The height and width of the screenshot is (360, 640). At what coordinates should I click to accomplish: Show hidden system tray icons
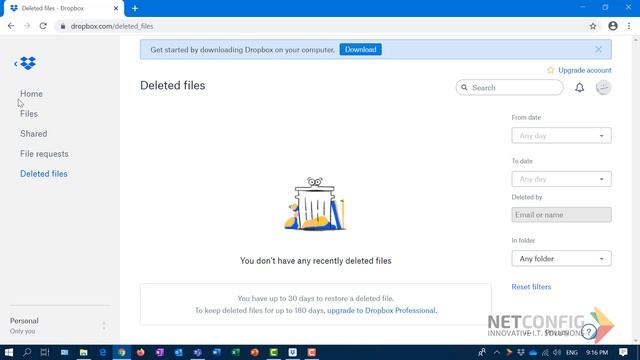497,352
